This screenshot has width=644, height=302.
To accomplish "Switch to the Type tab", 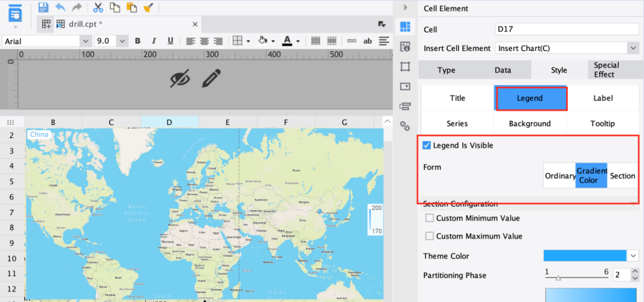I will (x=446, y=70).
